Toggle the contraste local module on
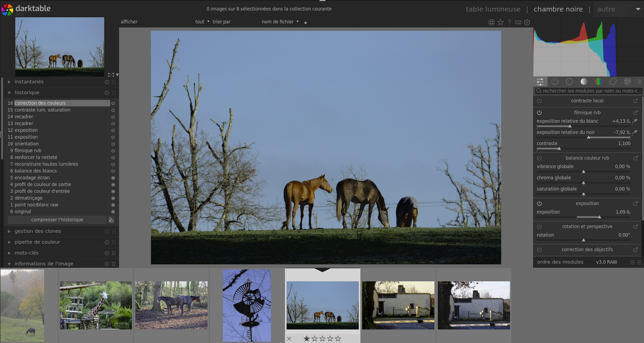This screenshot has width=644, height=343. (539, 101)
